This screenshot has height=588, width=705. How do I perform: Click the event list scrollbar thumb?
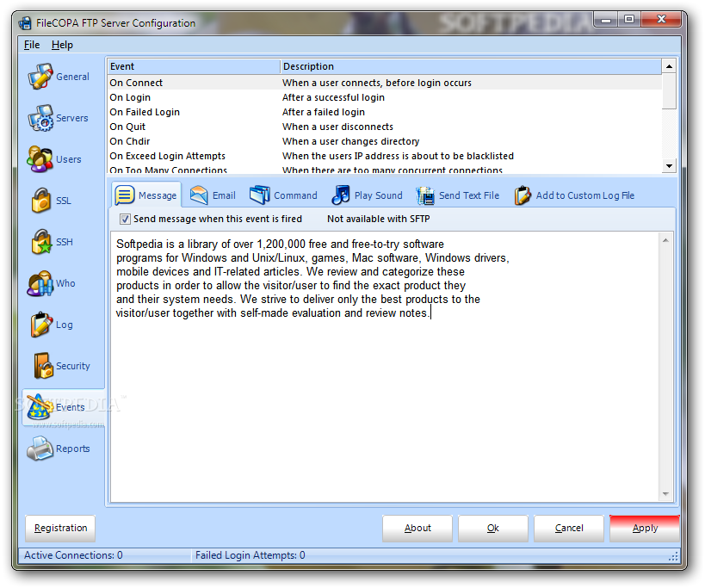coord(669,92)
